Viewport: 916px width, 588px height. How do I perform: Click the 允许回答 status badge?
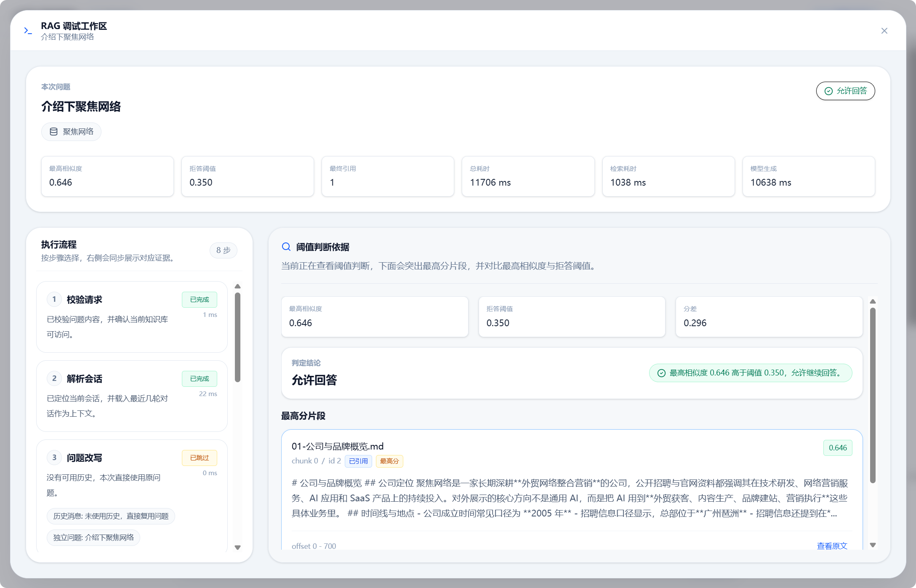pos(845,91)
